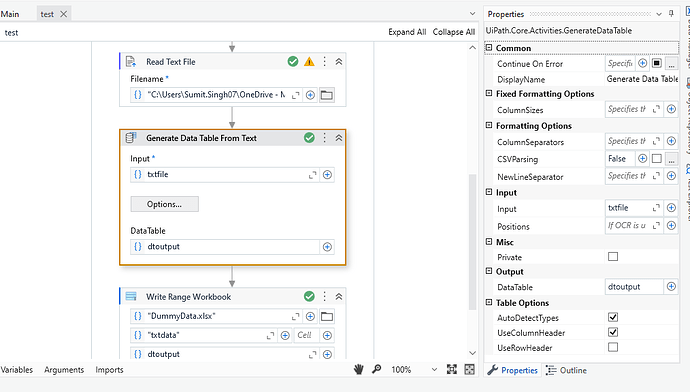The image size is (690, 392).
Task: Click plus button next to txtfile input
Action: pos(327,175)
